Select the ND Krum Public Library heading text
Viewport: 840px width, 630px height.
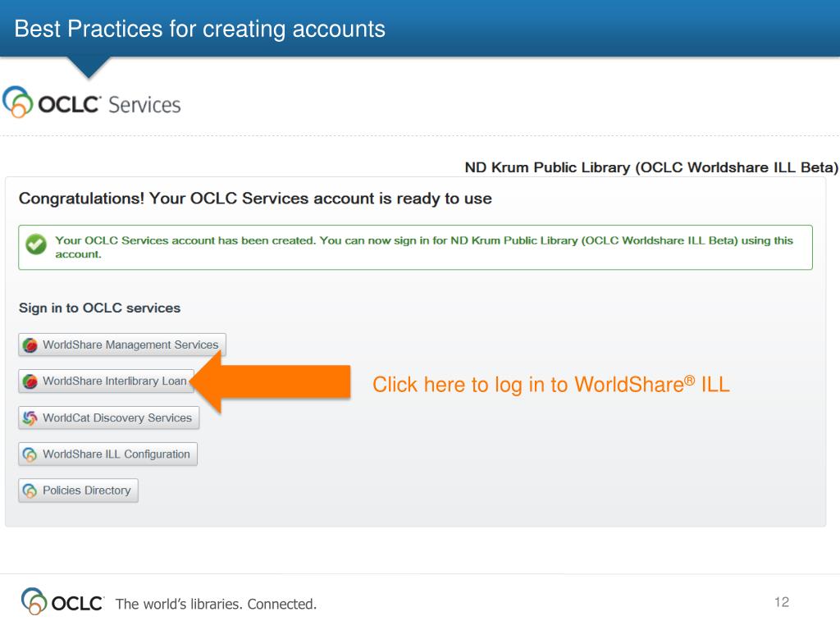(651, 167)
